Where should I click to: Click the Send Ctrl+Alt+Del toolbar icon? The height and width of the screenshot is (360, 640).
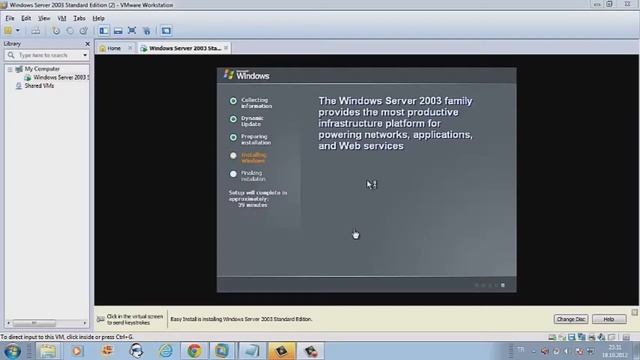click(36, 31)
